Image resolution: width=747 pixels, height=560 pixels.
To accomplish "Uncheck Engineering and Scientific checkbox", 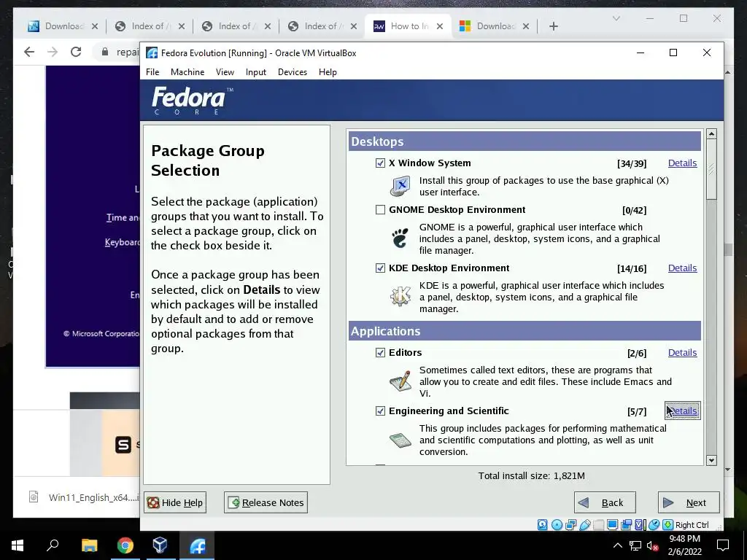I will pyautogui.click(x=380, y=411).
